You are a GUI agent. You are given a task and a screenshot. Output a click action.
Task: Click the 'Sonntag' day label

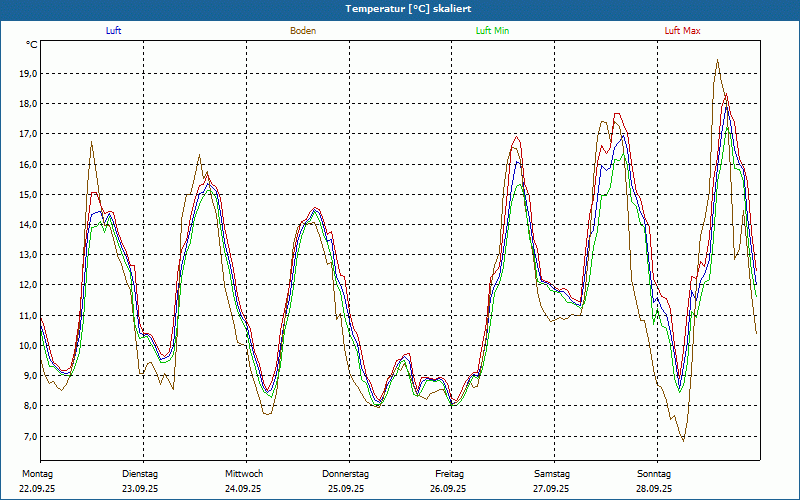[x=655, y=474]
